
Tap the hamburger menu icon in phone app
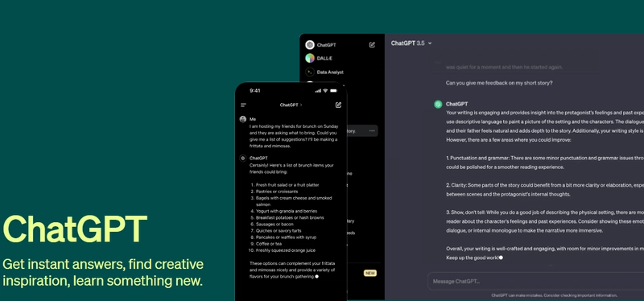coord(243,105)
